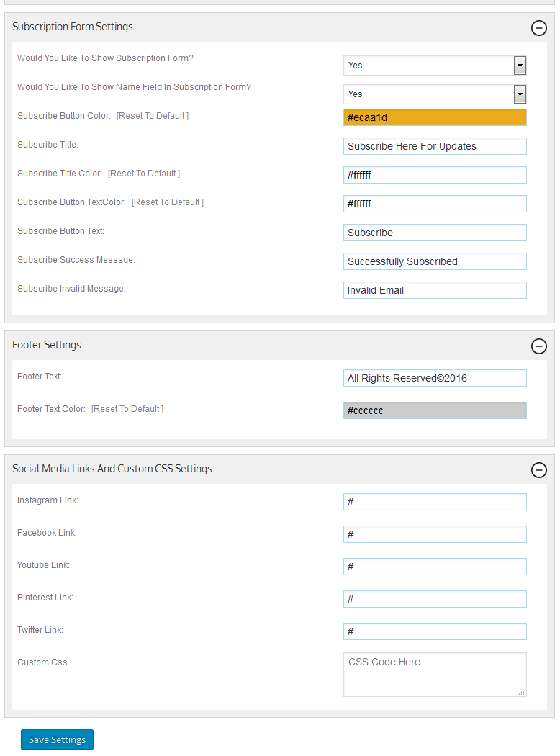
Task: Collapse the Footer Settings panel icon
Action: click(539, 346)
